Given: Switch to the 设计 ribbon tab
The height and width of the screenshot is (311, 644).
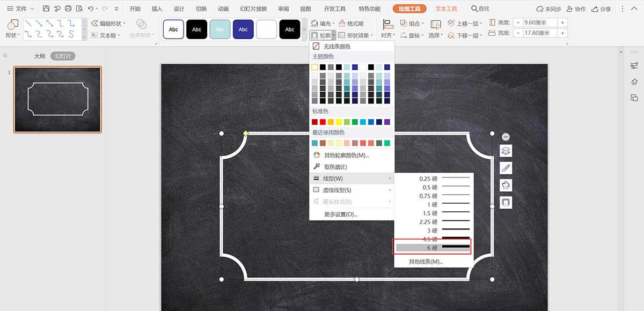Looking at the screenshot, I should 179,9.
